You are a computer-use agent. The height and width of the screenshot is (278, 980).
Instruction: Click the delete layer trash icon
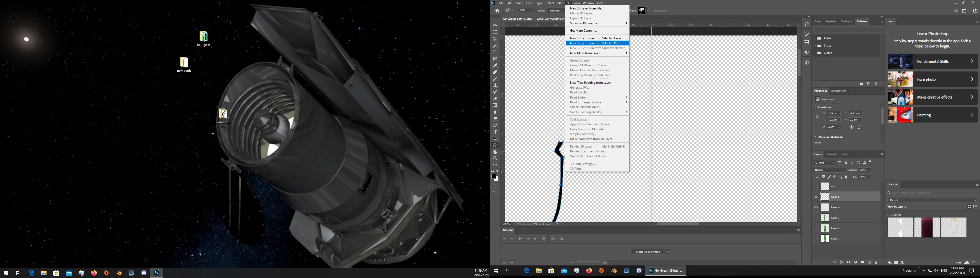[x=876, y=262]
